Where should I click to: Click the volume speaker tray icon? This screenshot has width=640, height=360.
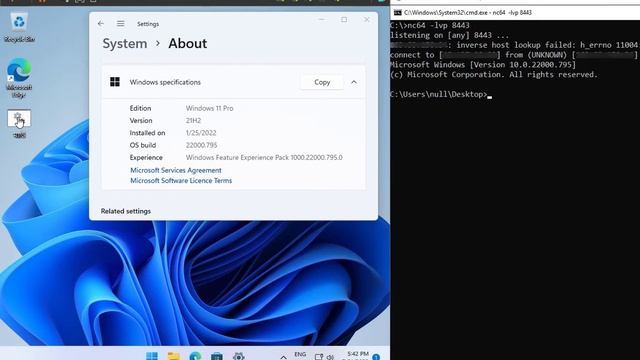330,357
